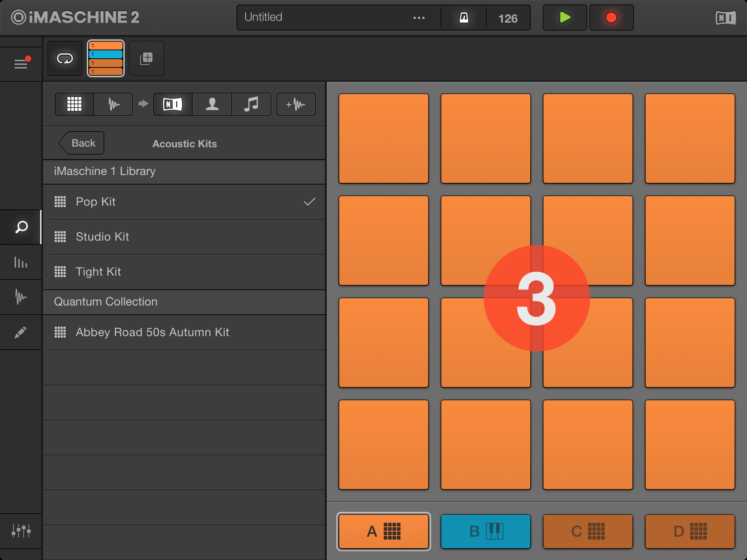Click the iMaschine 1 Library header

pyautogui.click(x=184, y=171)
